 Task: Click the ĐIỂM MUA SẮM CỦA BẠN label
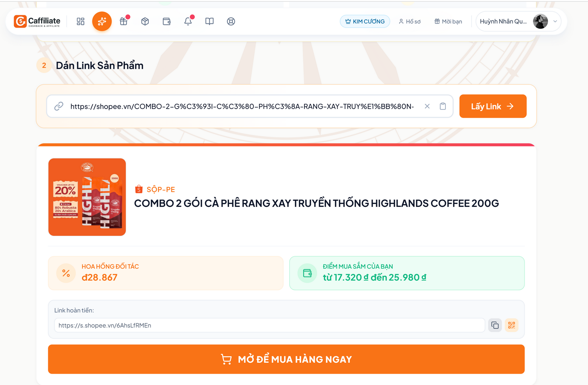(x=358, y=266)
